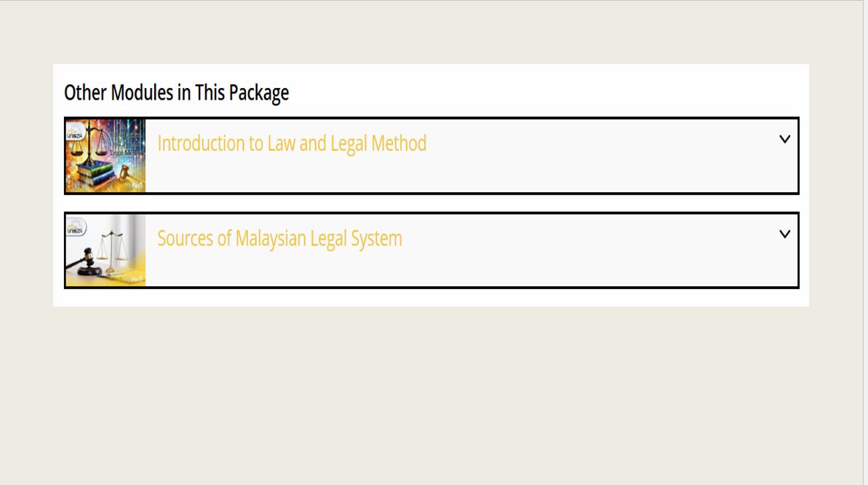Click Legal Method overlay text on thumbnail
The height and width of the screenshot is (485, 868).
(x=125, y=152)
